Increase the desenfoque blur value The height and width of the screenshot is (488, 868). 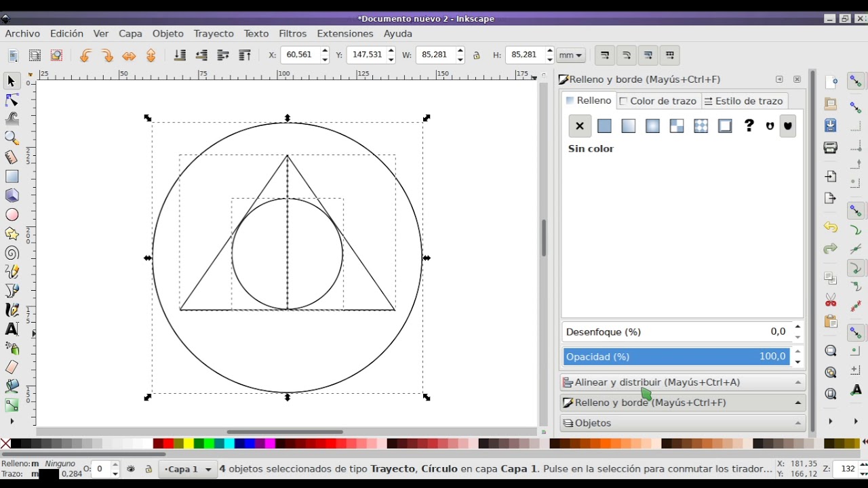coord(797,327)
